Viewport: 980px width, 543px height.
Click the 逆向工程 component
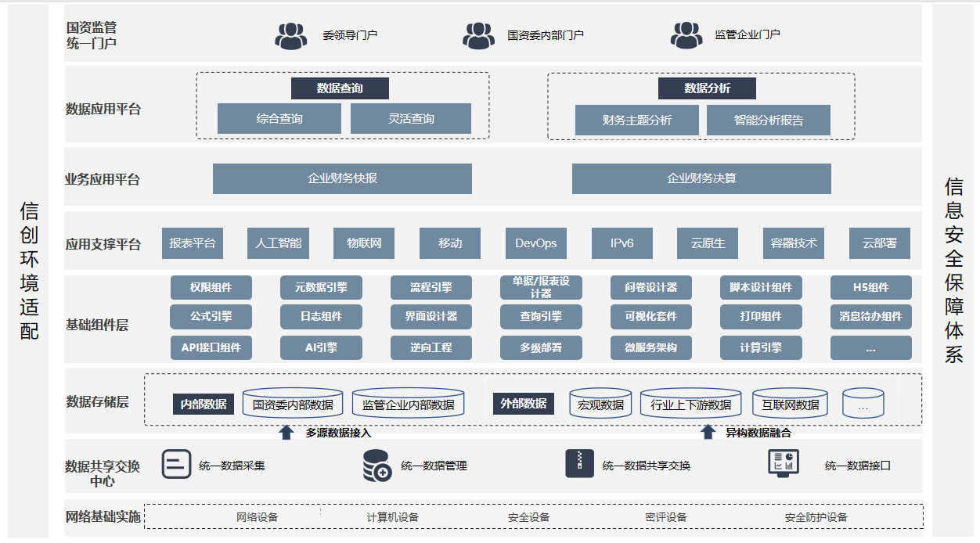[431, 347]
